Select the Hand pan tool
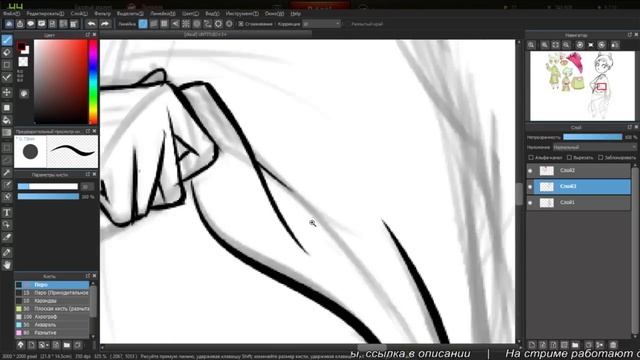 (x=7, y=265)
